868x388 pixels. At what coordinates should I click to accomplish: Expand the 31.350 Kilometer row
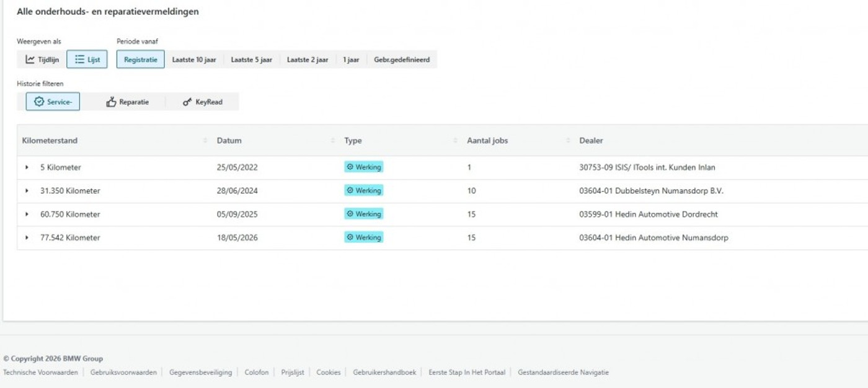(x=27, y=191)
